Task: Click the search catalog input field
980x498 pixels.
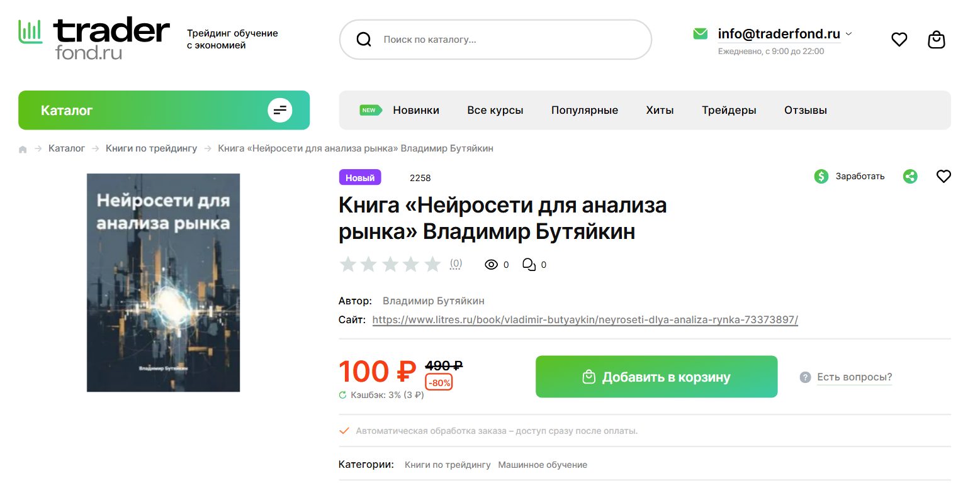Action: [x=504, y=40]
